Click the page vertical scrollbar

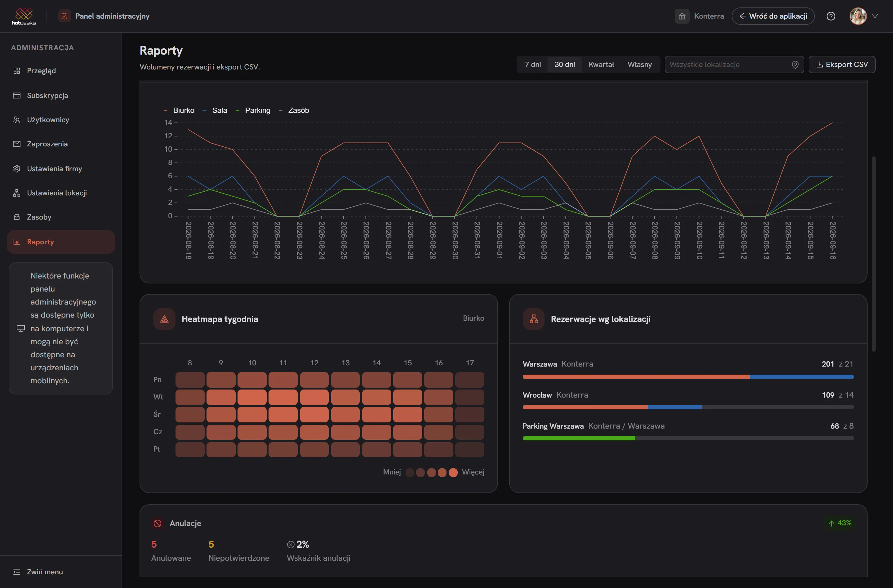[873, 254]
